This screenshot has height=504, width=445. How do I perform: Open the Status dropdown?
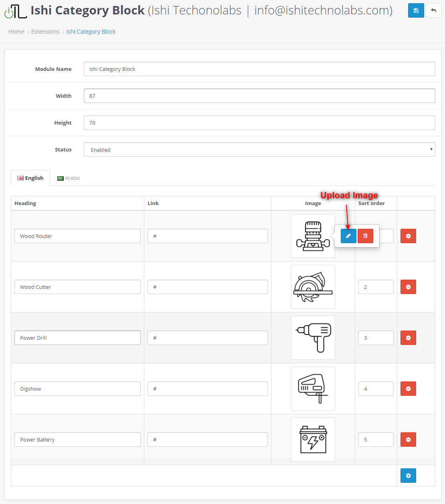click(259, 149)
